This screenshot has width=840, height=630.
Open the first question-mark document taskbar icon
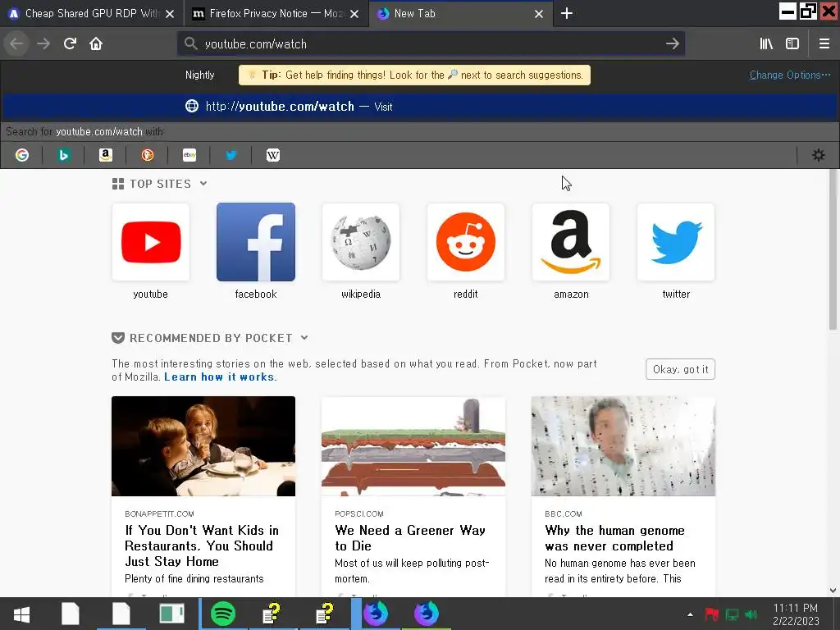[272, 614]
